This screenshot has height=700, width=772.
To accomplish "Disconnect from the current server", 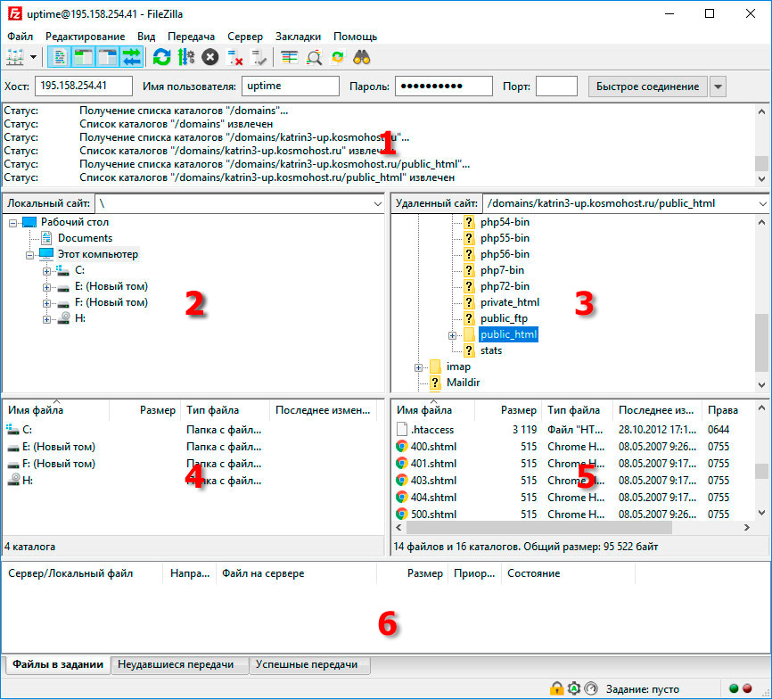I will pyautogui.click(x=234, y=57).
